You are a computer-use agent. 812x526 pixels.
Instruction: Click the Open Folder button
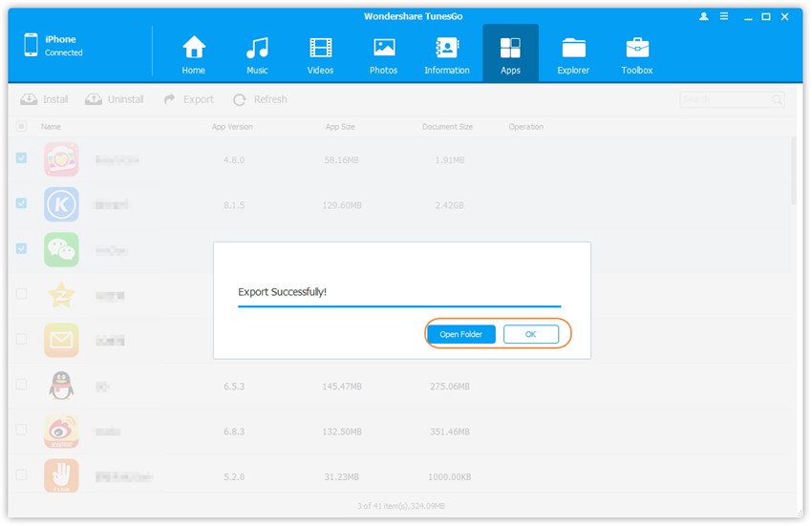(460, 334)
